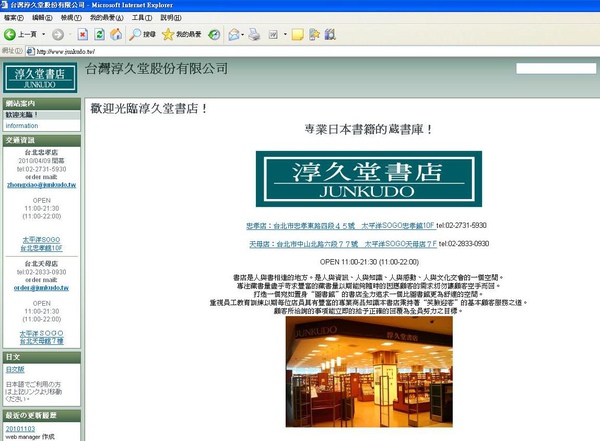Open the Favorites menu (我的最愛)
600x441 pixels.
tap(107, 18)
